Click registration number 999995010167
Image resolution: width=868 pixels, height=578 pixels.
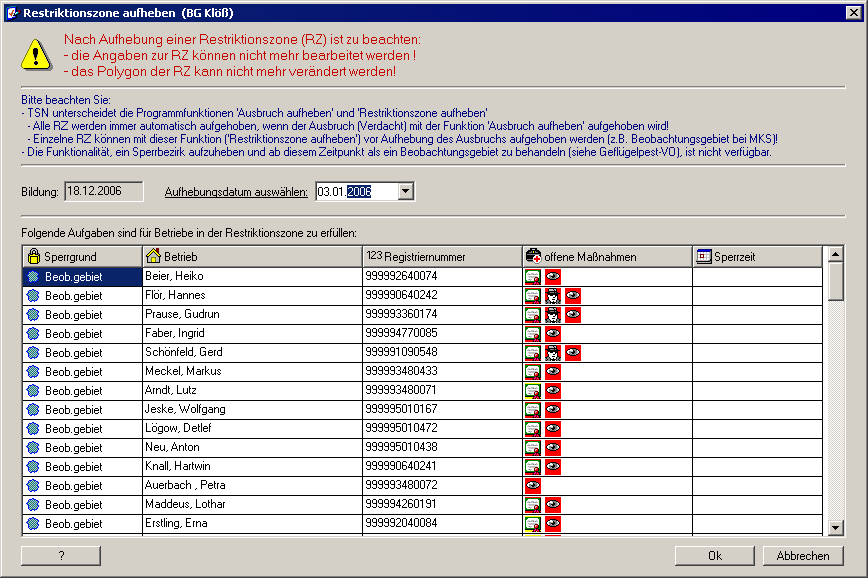(401, 409)
